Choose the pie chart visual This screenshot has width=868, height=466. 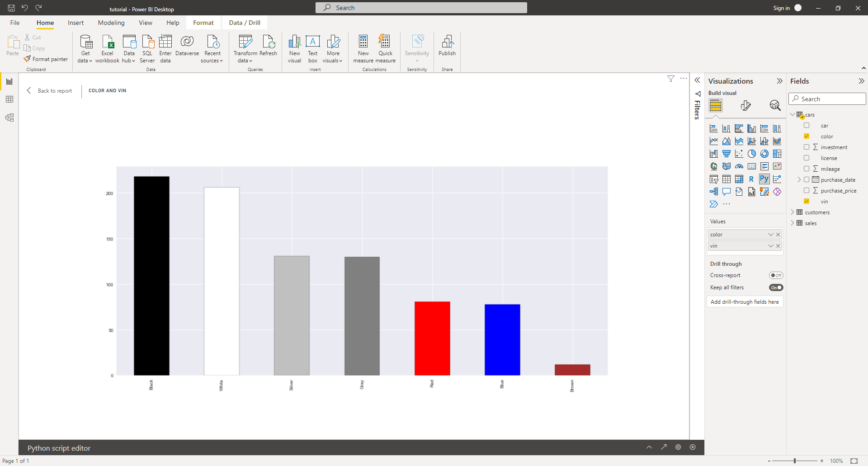(752, 153)
